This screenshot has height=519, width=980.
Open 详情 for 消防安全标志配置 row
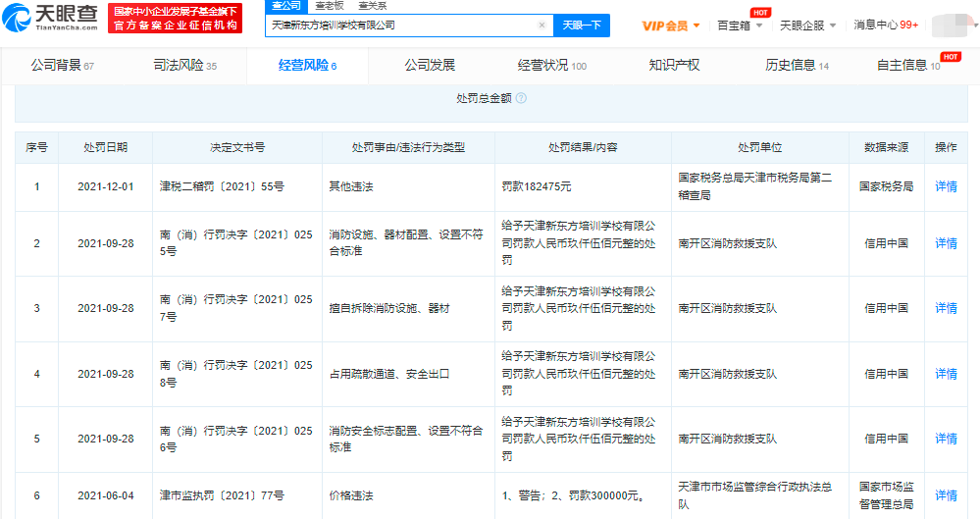pos(946,439)
